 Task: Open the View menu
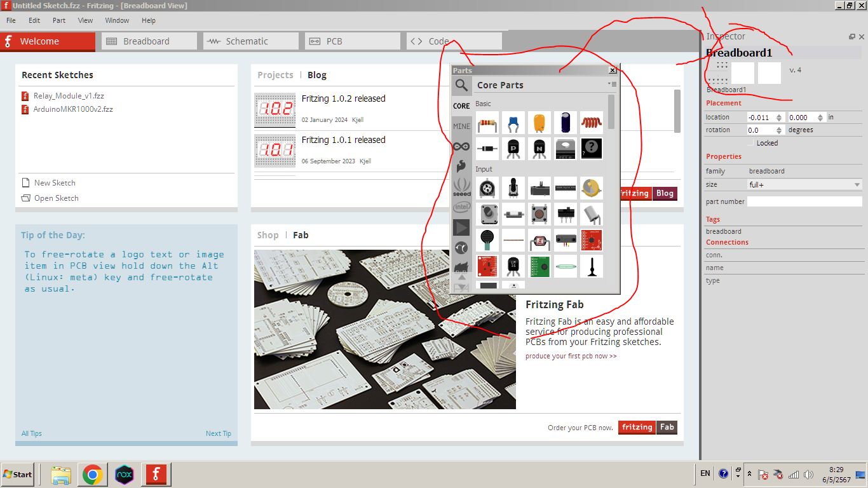point(85,20)
